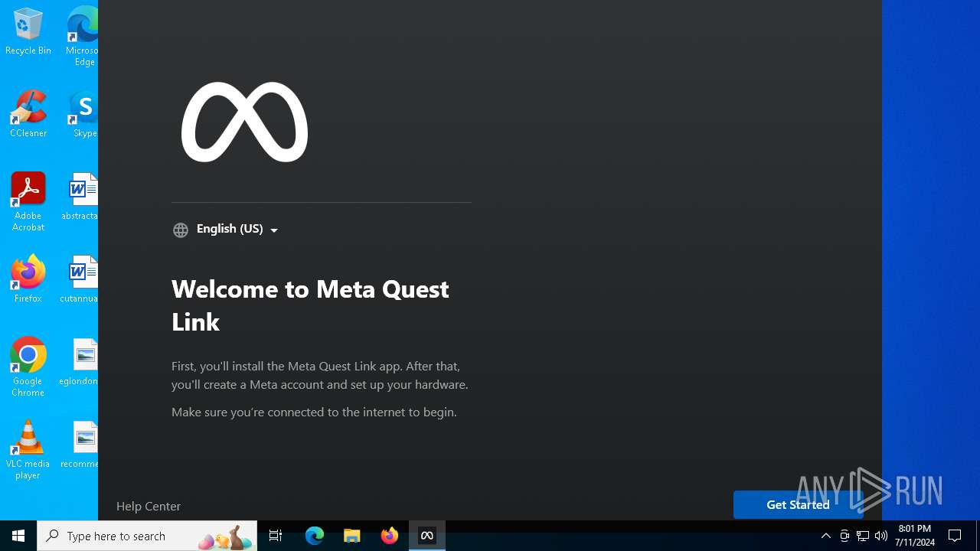Click the Meet Now tray icon
980x551 pixels.
844,536
